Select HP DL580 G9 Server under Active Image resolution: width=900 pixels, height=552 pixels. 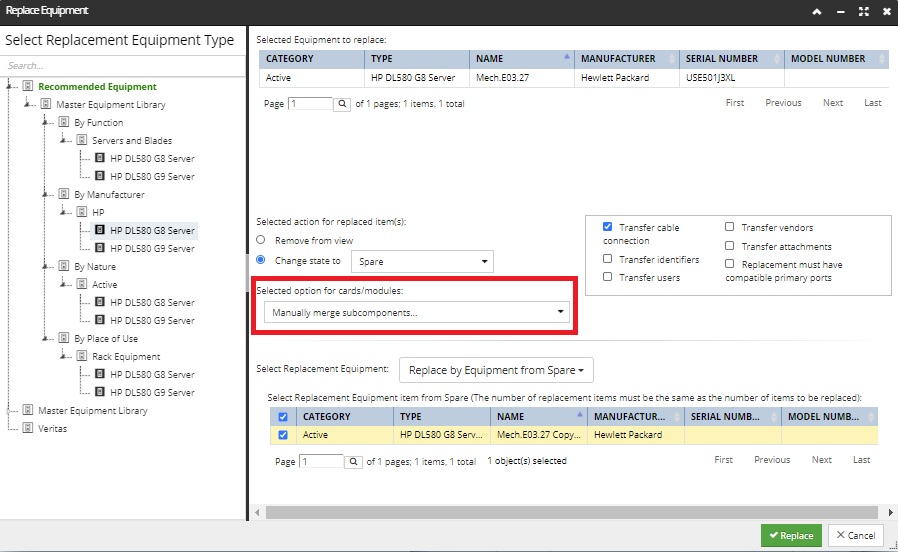click(152, 320)
